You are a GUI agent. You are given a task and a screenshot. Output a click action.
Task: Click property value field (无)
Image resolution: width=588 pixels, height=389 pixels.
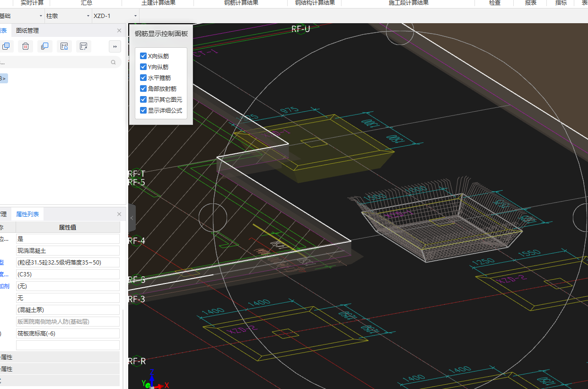click(68, 286)
